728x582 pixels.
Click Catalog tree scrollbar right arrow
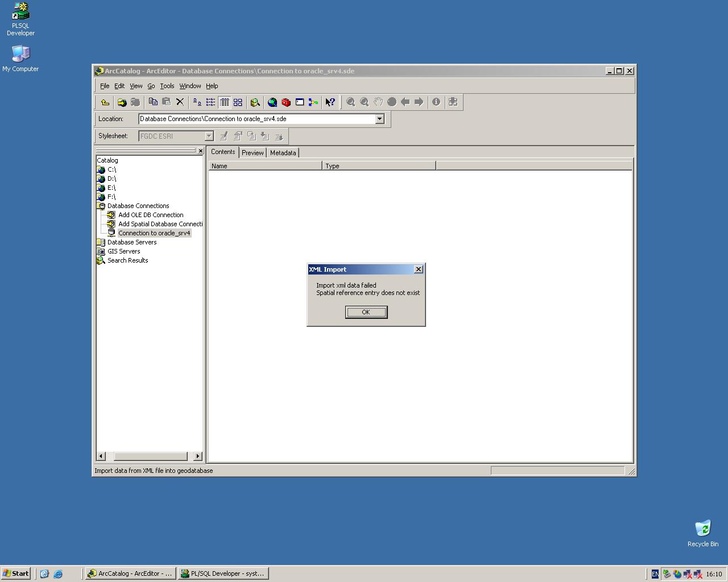(197, 456)
